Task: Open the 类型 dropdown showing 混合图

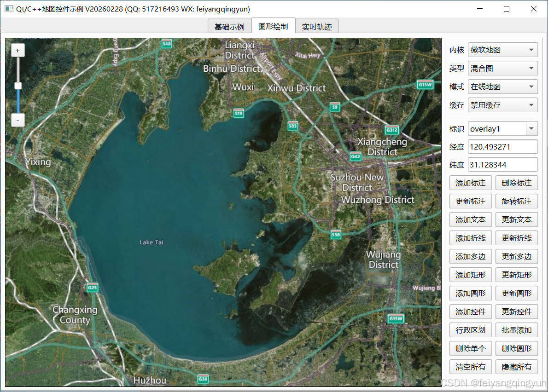Action: click(x=502, y=69)
